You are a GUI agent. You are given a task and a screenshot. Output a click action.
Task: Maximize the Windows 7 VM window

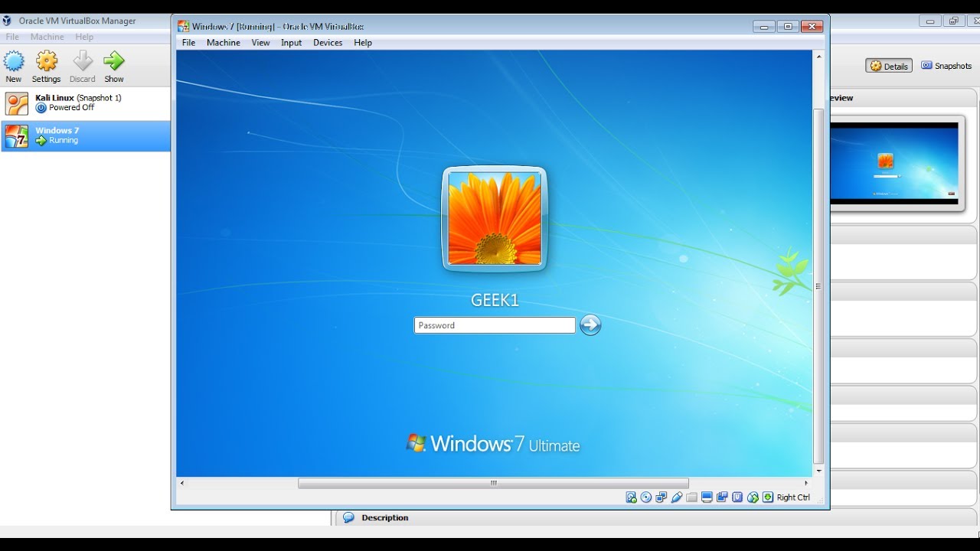pyautogui.click(x=788, y=27)
